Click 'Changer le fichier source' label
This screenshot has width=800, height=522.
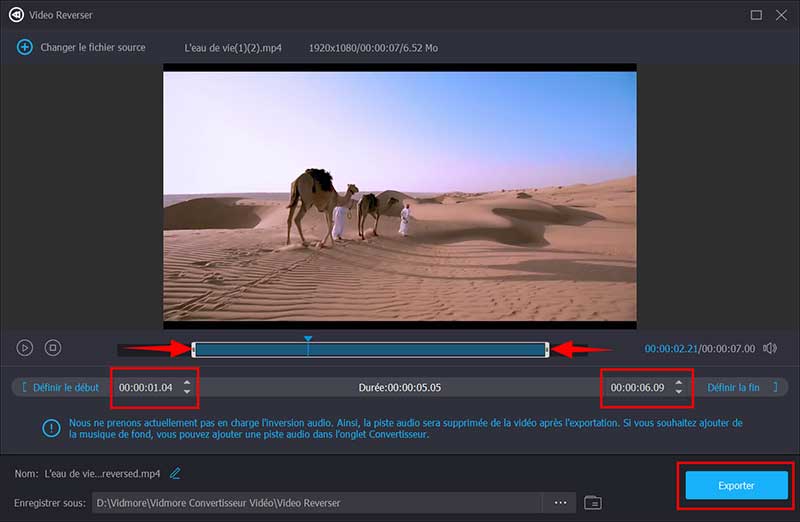click(93, 47)
